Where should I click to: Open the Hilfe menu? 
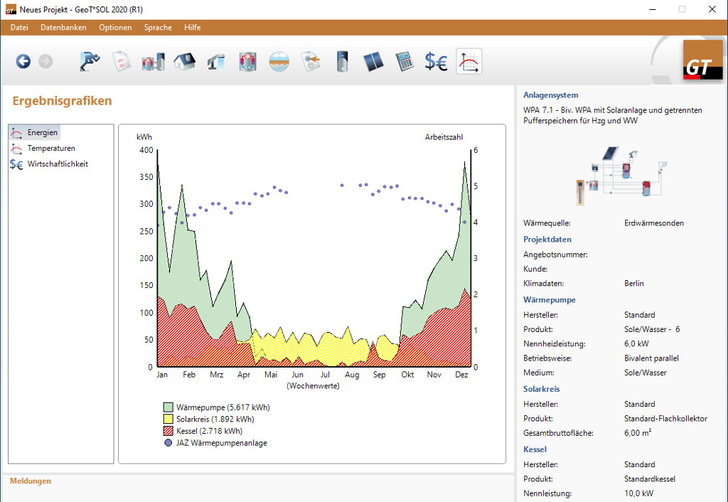tap(192, 27)
